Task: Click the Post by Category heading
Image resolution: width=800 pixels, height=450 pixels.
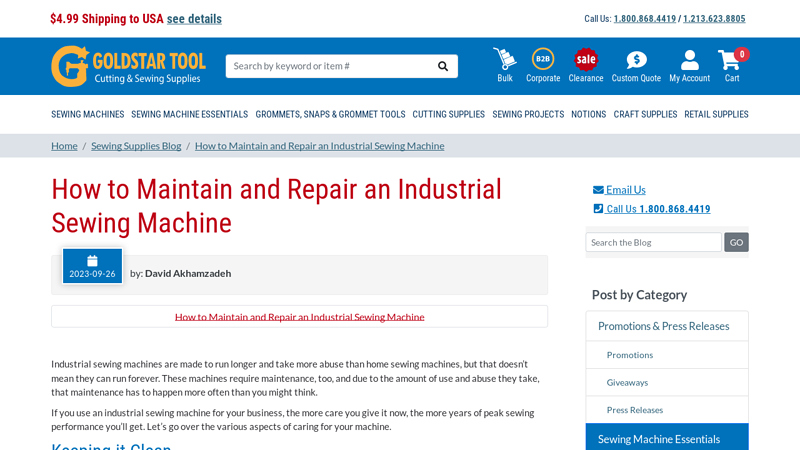Action: [639, 295]
